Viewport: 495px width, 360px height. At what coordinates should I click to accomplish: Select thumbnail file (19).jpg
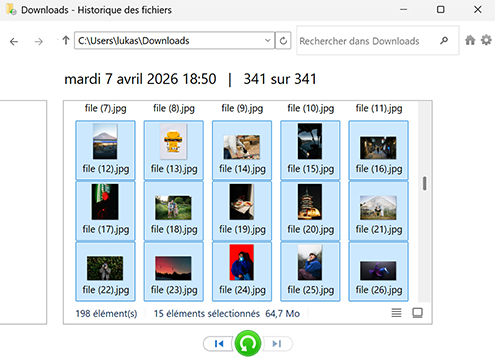click(x=242, y=211)
